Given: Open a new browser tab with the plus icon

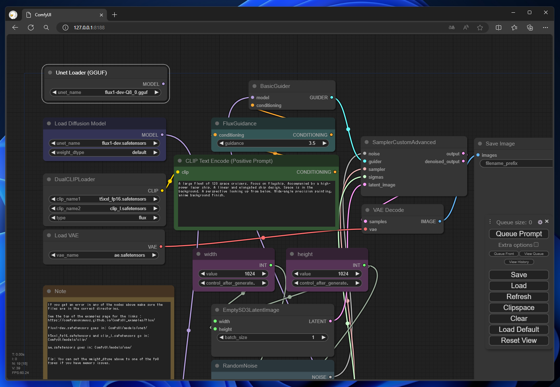Looking at the screenshot, I should (x=114, y=15).
